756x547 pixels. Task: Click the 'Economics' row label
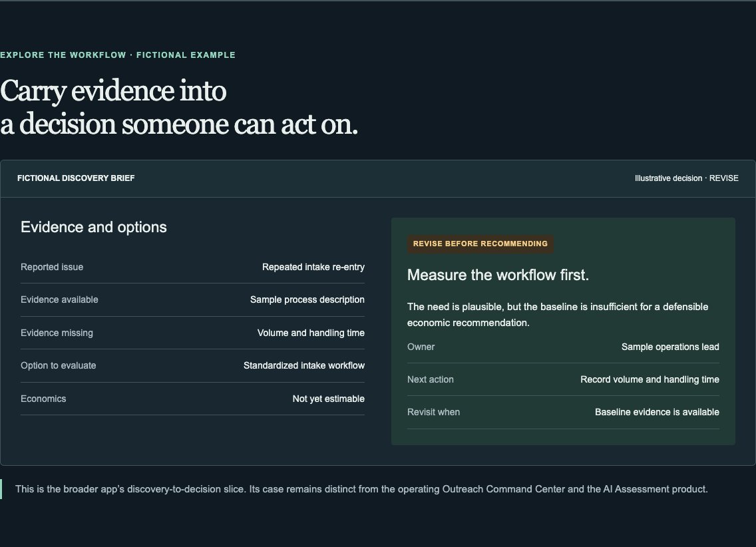43,399
